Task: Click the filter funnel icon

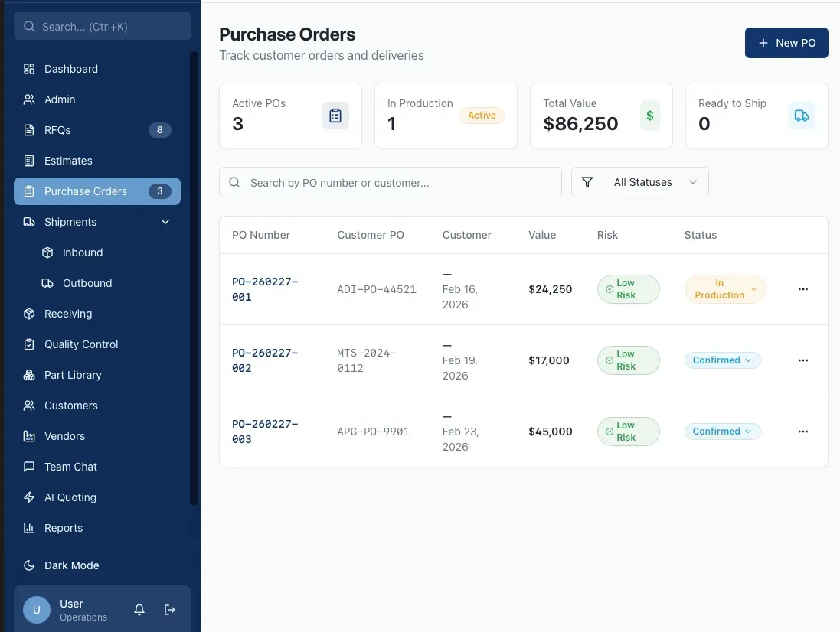Action: 587,182
